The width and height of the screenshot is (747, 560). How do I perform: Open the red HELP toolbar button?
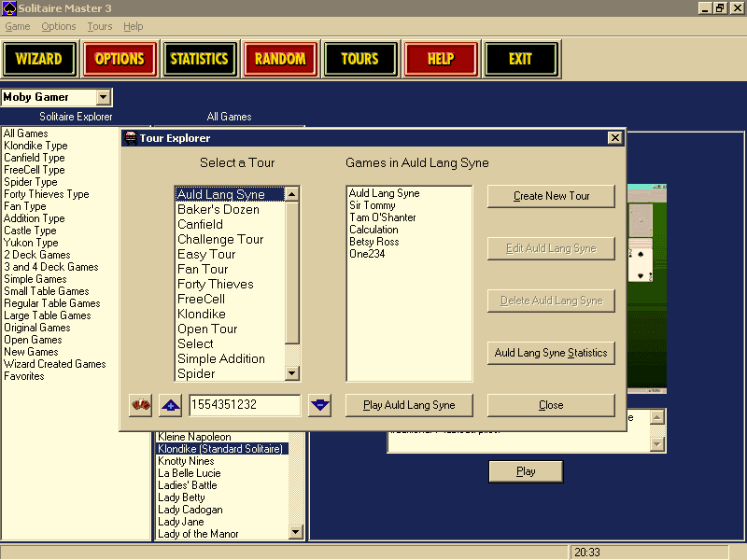[x=441, y=59]
